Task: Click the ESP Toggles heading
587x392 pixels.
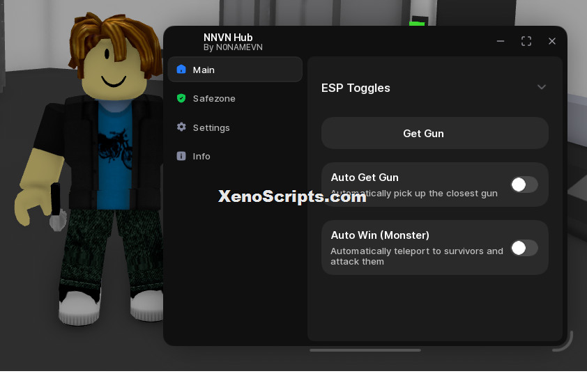Action: point(356,88)
